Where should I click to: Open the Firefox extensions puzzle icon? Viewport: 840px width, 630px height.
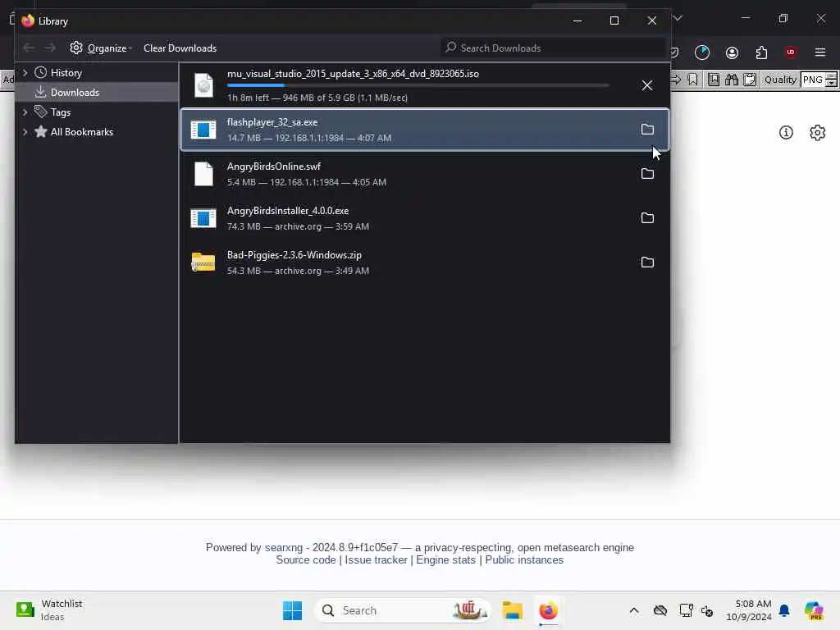point(761,52)
